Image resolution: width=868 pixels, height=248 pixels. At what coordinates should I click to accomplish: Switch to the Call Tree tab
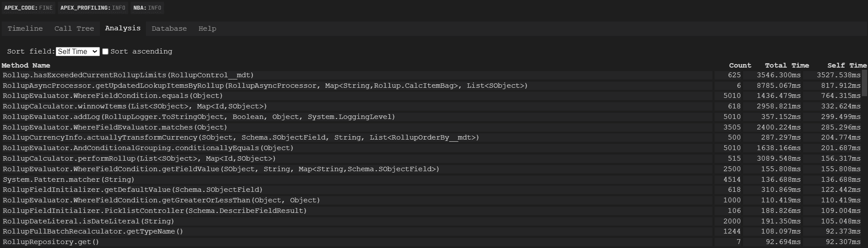pos(74,29)
